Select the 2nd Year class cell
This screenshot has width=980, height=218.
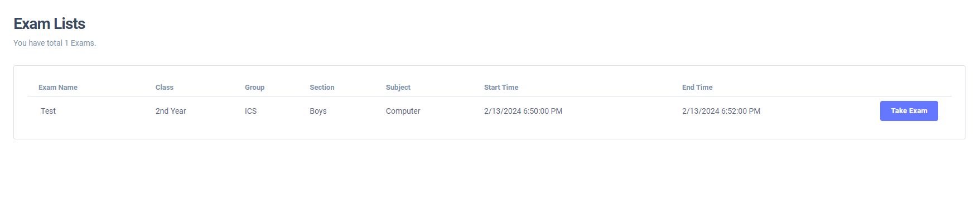pyautogui.click(x=171, y=111)
